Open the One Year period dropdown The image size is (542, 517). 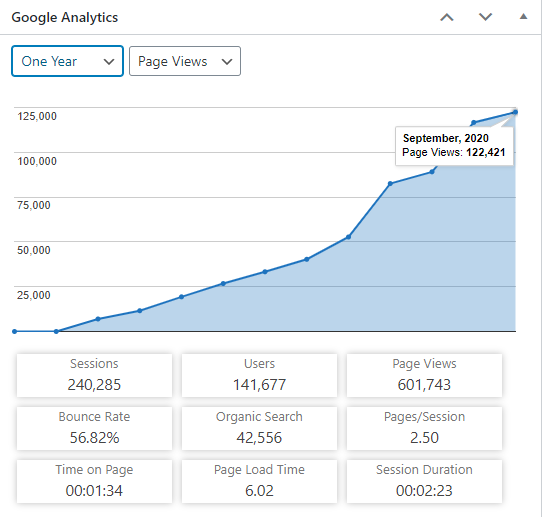click(x=67, y=61)
